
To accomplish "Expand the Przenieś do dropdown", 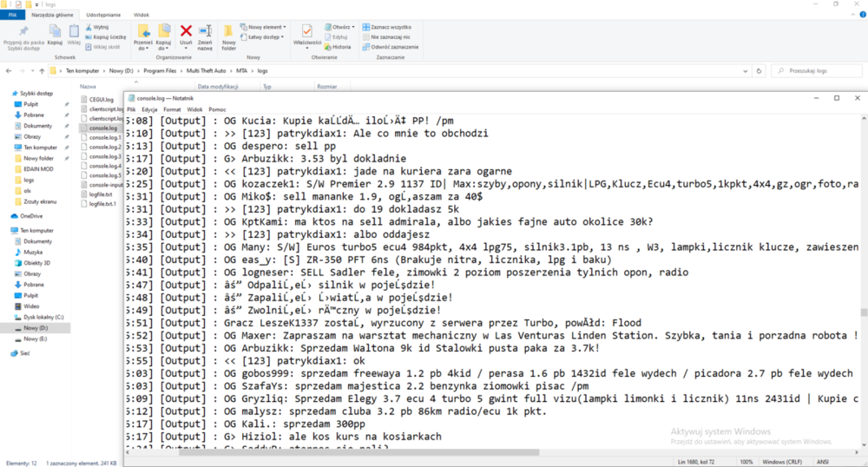I will coord(143,48).
